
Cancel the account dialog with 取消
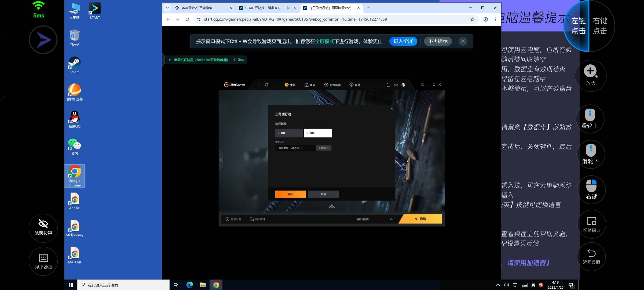click(323, 194)
